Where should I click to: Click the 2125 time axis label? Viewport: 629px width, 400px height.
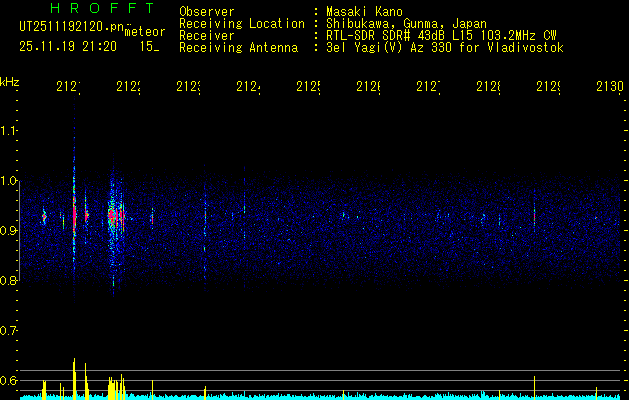[308, 87]
